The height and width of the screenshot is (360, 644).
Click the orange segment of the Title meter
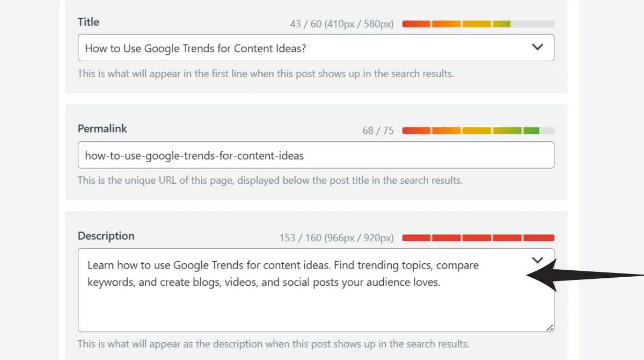pos(445,24)
